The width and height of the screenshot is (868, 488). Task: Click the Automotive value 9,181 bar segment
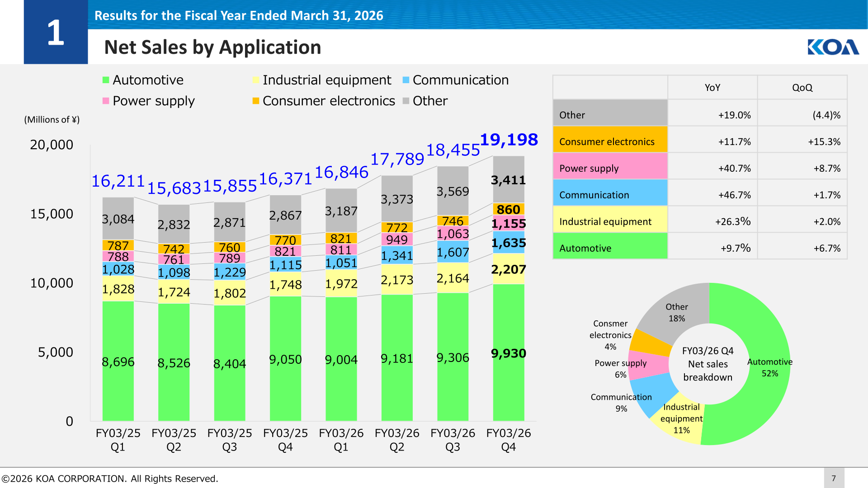point(397,359)
